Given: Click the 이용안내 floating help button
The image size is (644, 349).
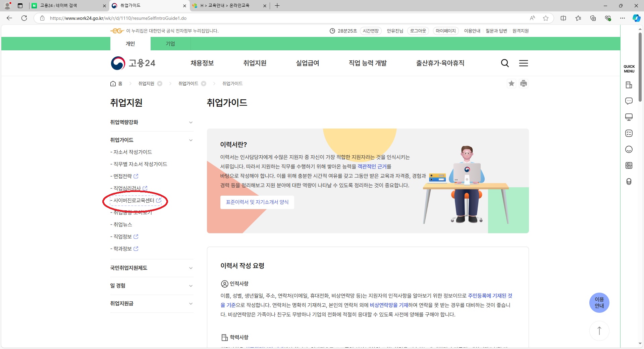Looking at the screenshot, I should 599,303.
